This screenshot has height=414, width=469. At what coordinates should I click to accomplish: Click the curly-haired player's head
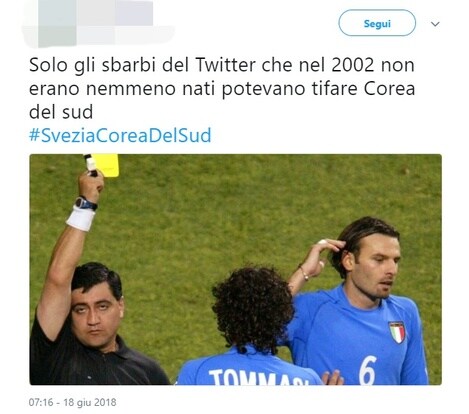tap(253, 309)
